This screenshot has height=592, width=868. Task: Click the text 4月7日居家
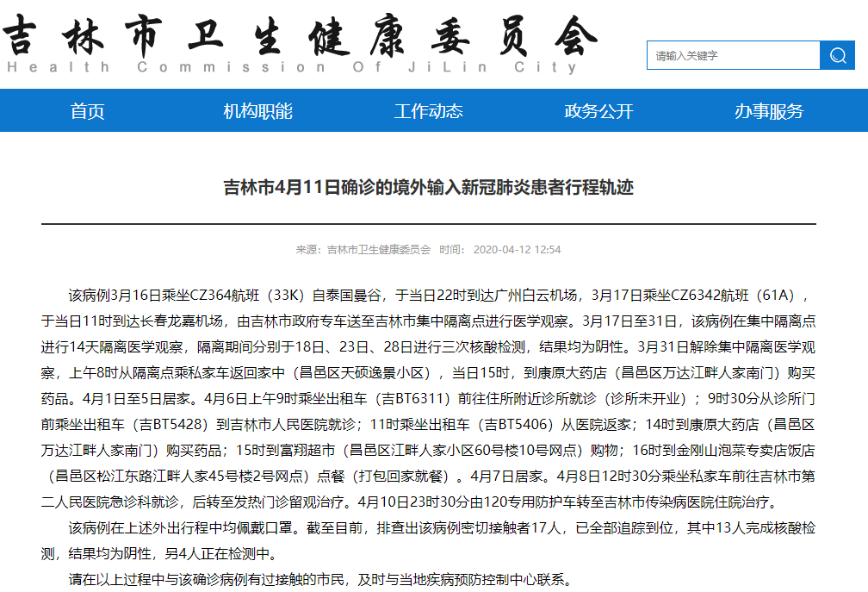(x=506, y=477)
